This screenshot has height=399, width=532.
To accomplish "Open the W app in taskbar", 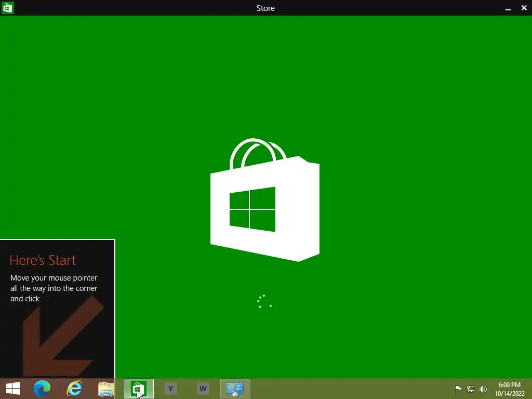I will click(x=203, y=389).
